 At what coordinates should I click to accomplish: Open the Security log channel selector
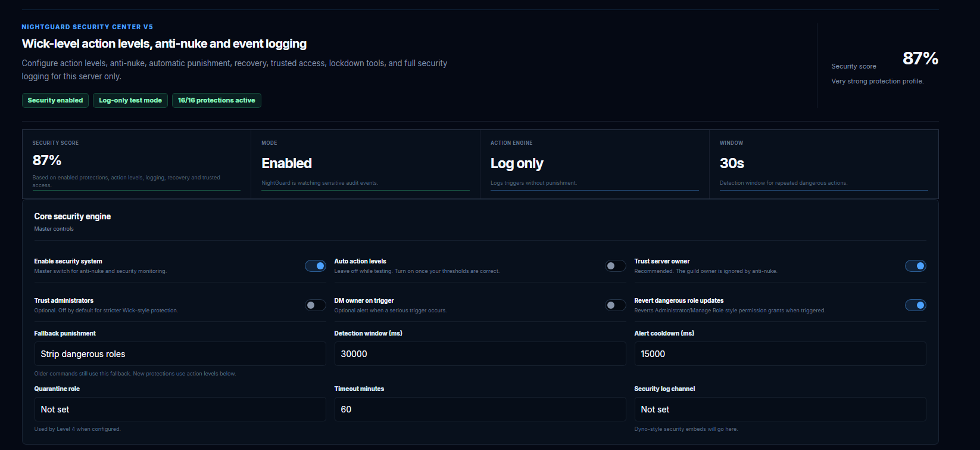coord(780,409)
